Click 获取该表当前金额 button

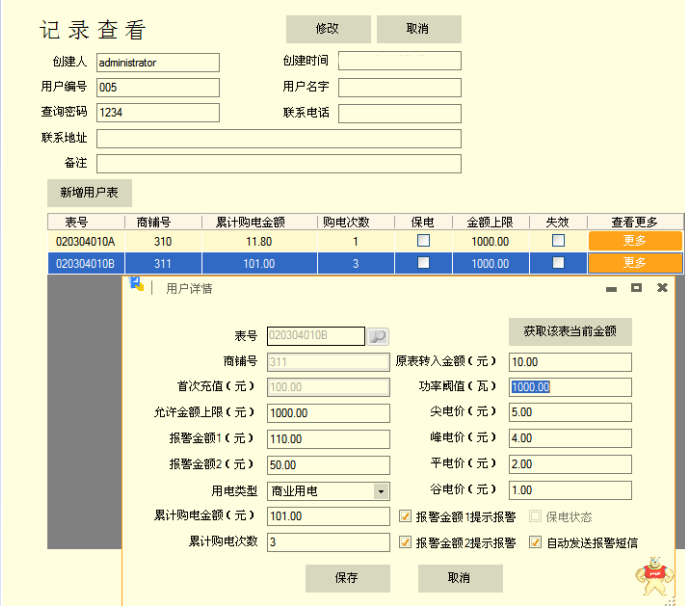pyautogui.click(x=570, y=331)
